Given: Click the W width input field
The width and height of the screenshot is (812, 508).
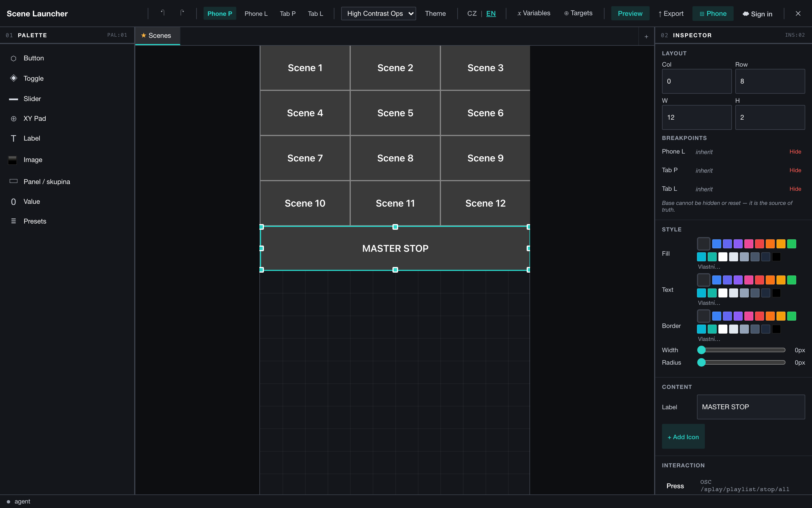Looking at the screenshot, I should pyautogui.click(x=697, y=117).
